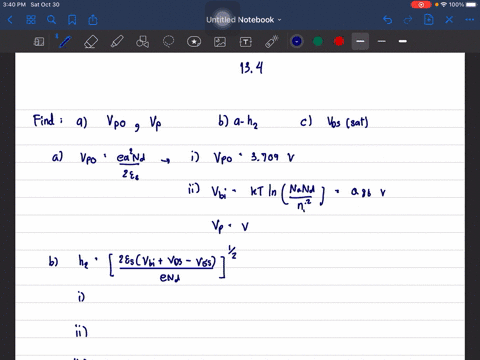The image size is (480, 360).
Task: Undo the last stroke
Action: [x=387, y=20]
